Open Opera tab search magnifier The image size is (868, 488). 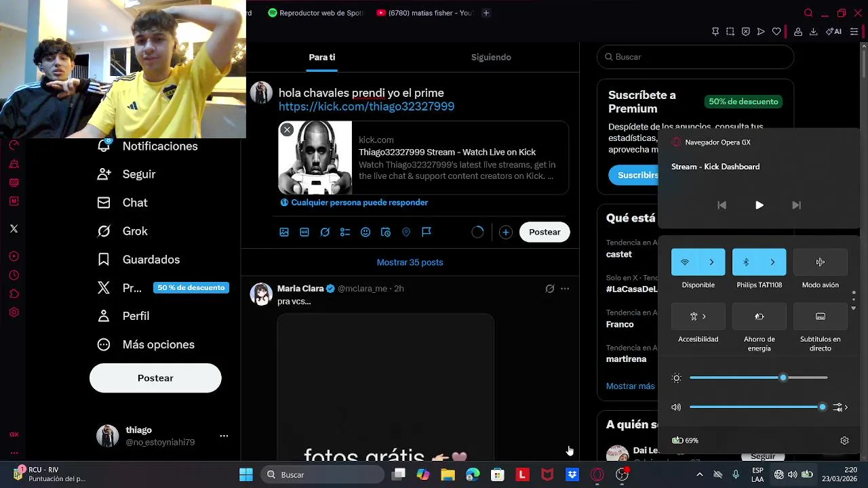tap(808, 13)
